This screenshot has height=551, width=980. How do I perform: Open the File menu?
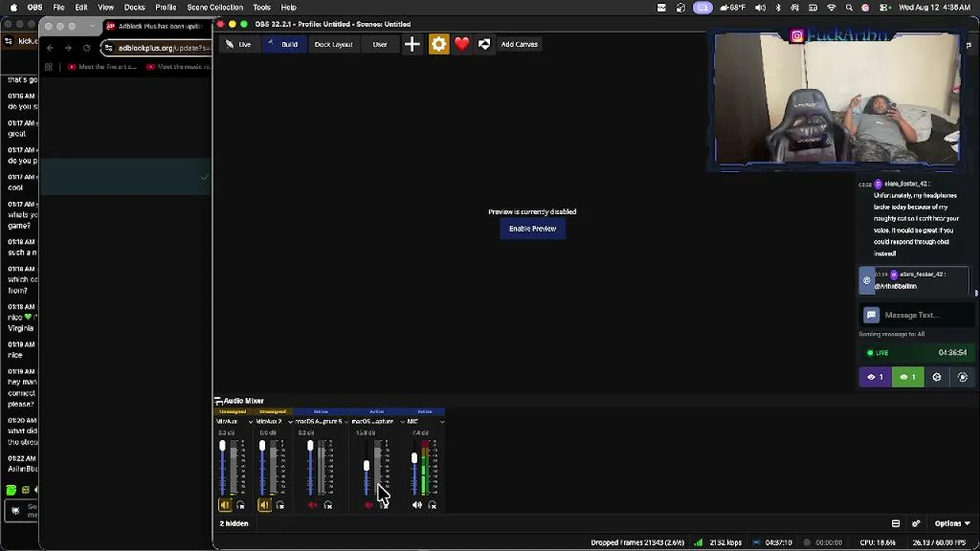click(x=59, y=8)
